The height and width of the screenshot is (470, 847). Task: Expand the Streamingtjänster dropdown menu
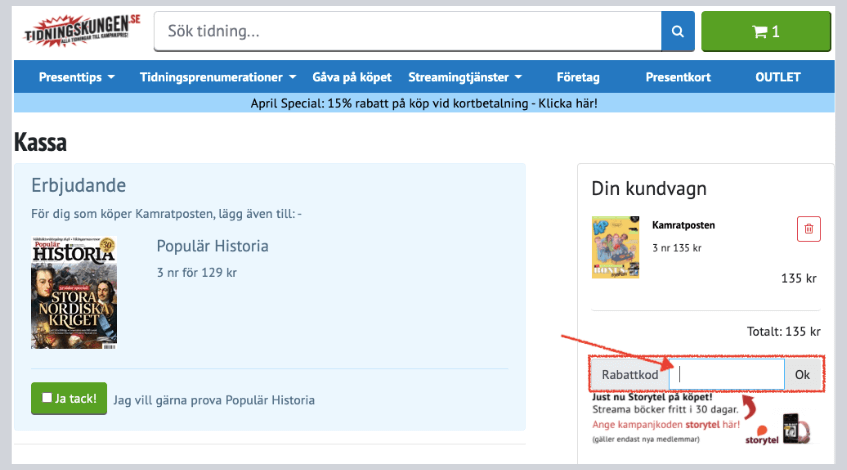pos(465,77)
